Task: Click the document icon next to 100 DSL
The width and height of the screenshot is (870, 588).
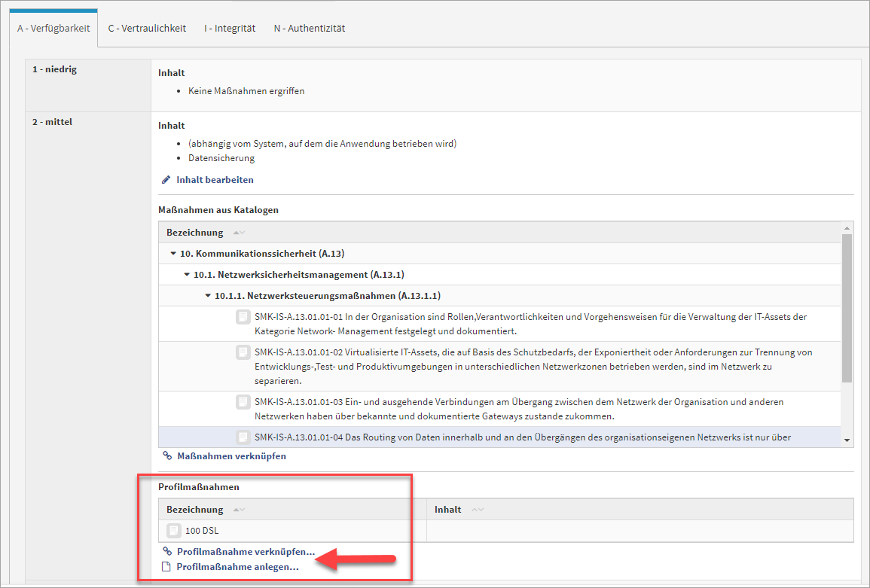Action: point(174,531)
